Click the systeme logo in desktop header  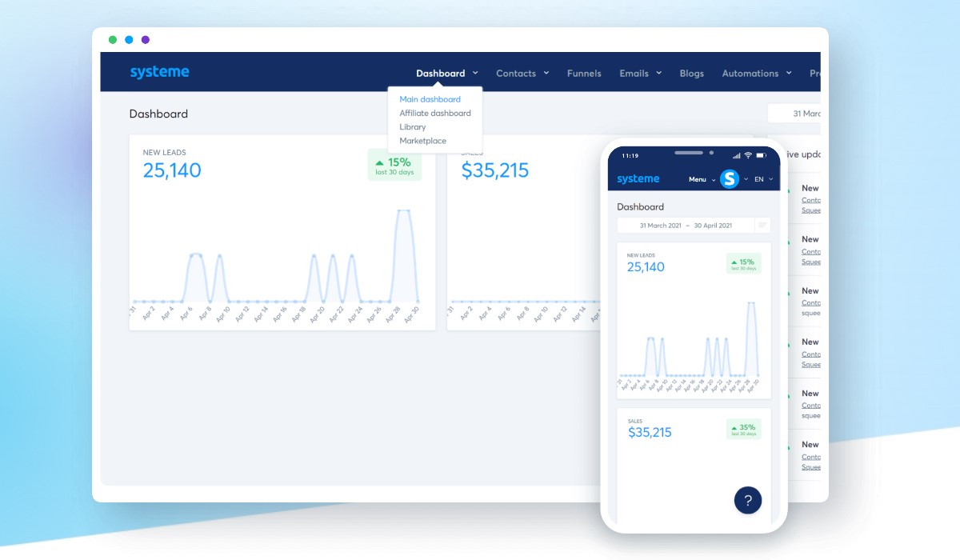click(x=159, y=73)
